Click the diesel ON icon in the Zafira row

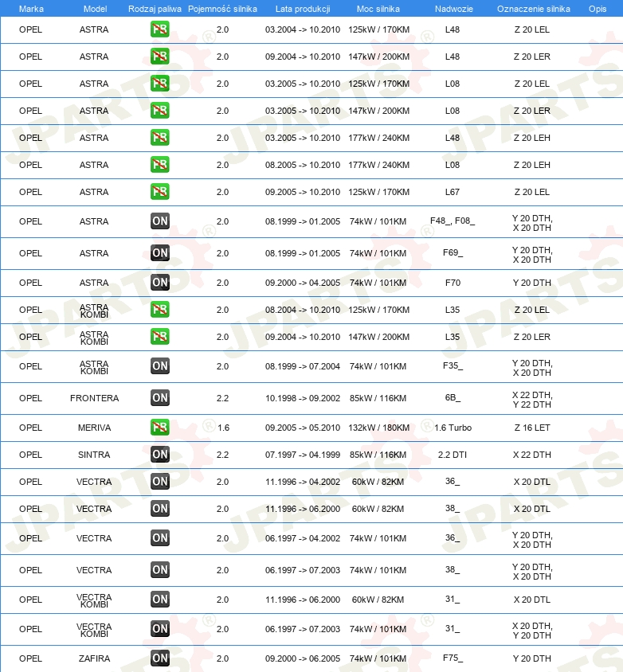click(x=159, y=658)
